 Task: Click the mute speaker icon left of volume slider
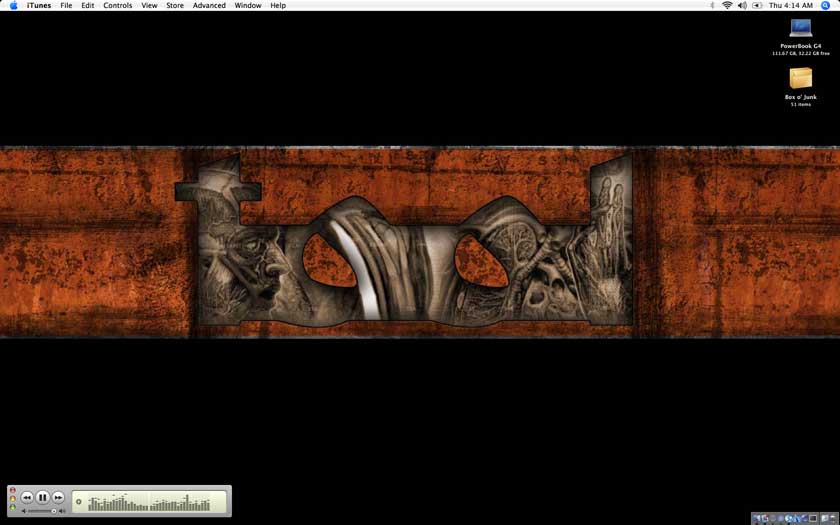click(x=24, y=511)
